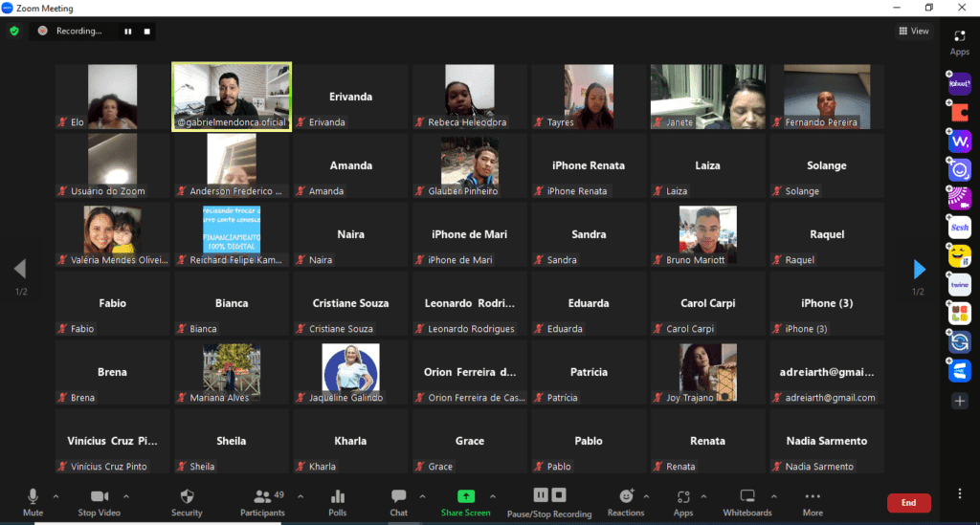Viewport: 980px width, 525px height.
Task: Go to next page of participants
Action: 919,269
